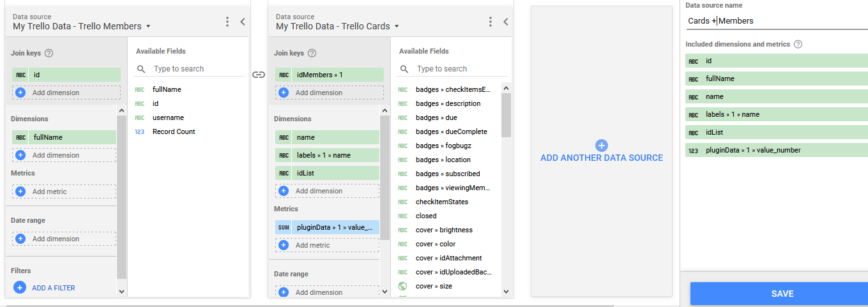
Task: Click search magnifier icon in Cards fields
Action: pyautogui.click(x=404, y=69)
